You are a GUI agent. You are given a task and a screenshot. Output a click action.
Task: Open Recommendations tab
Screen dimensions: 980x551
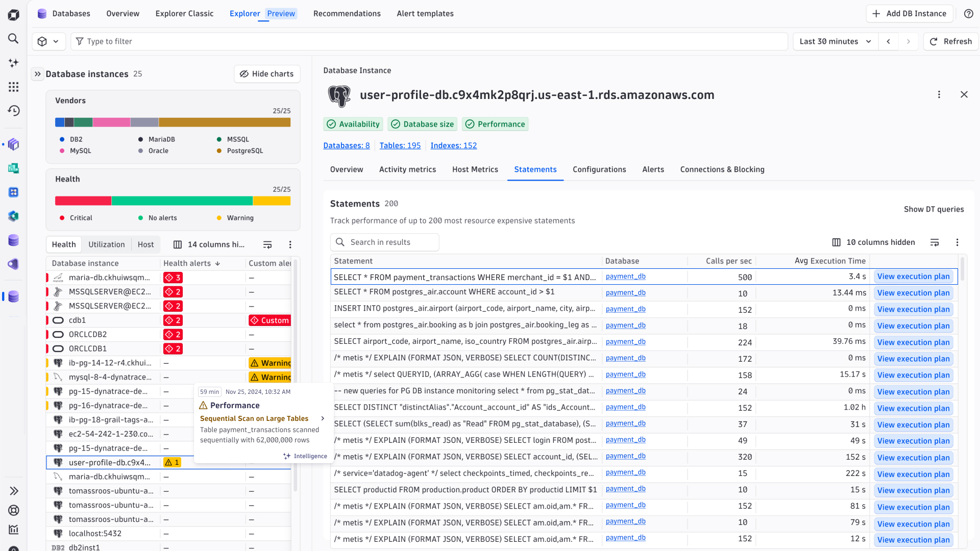[x=347, y=14]
